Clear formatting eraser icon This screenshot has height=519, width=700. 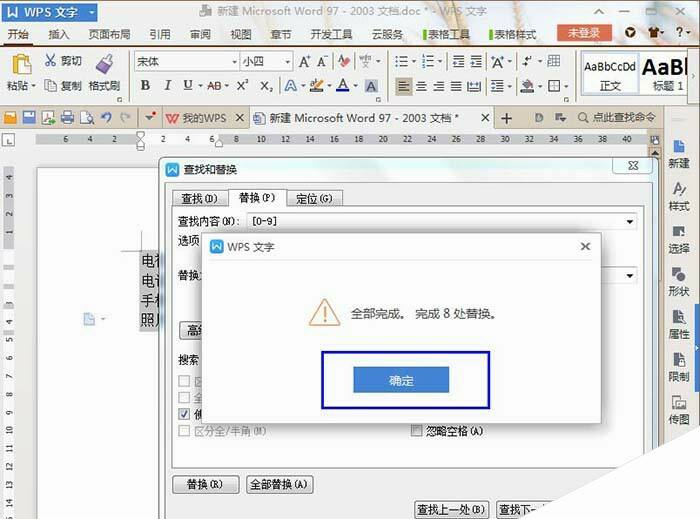(x=344, y=61)
